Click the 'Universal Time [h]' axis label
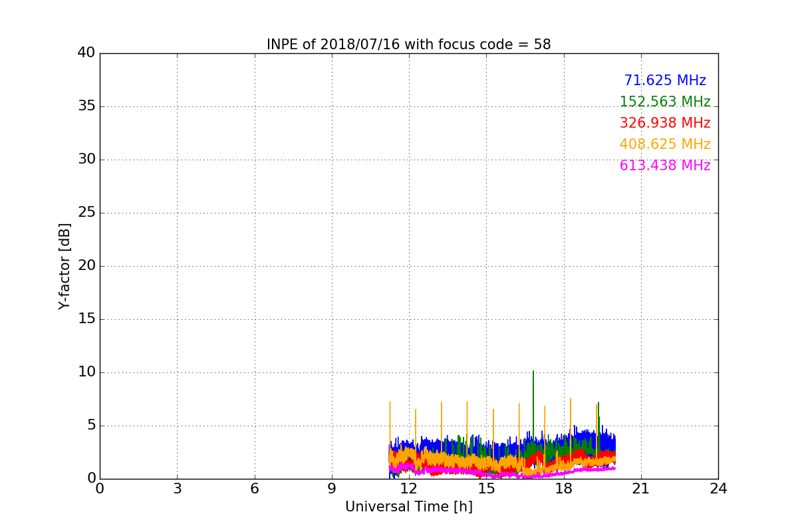 point(408,507)
